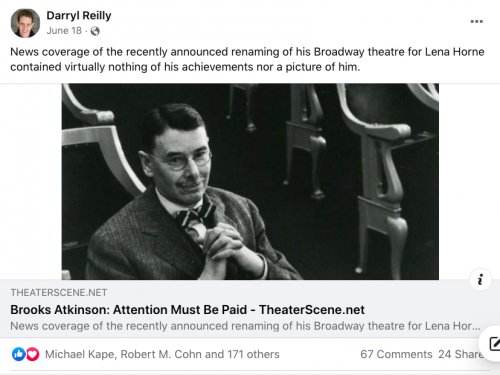The width and height of the screenshot is (500, 375).
Task: Click Michael Kape in the reactions list
Action: (80, 354)
